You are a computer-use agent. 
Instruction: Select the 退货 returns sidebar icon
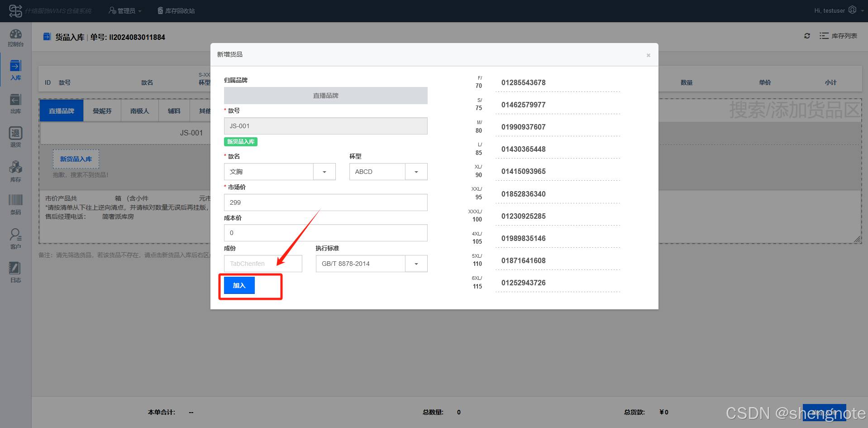coord(15,137)
